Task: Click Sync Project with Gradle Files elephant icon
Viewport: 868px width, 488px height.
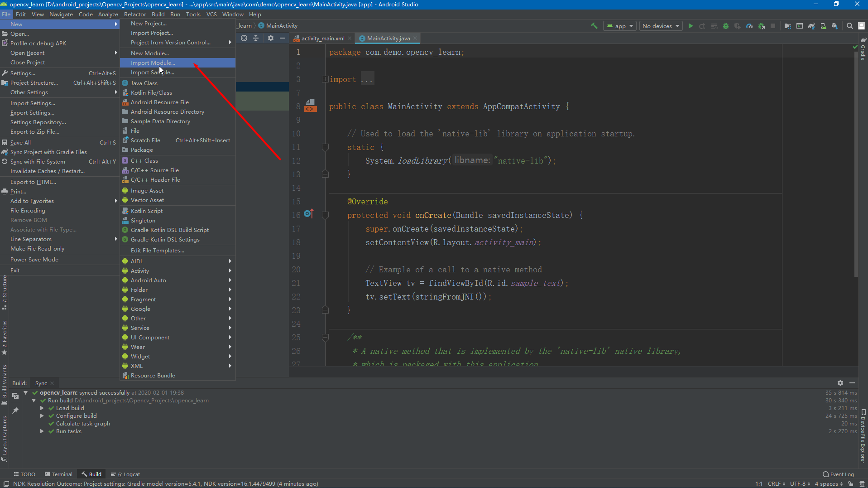Action: 811,26
